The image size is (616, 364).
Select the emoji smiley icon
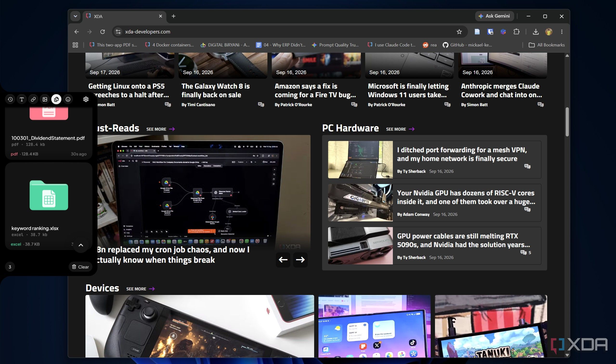(68, 99)
